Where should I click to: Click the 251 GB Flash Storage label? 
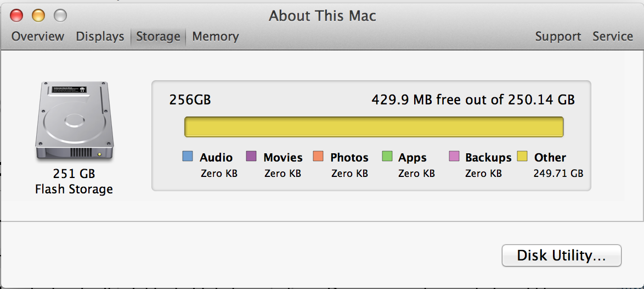74,181
